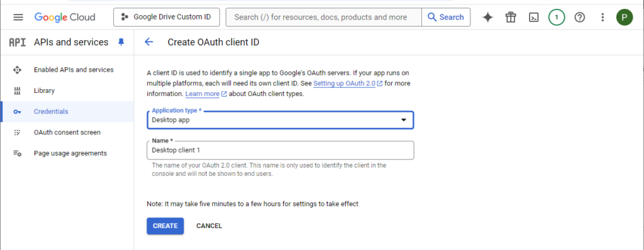The image size is (644, 250).
Task: Go back using the left arrow
Action: click(x=148, y=42)
